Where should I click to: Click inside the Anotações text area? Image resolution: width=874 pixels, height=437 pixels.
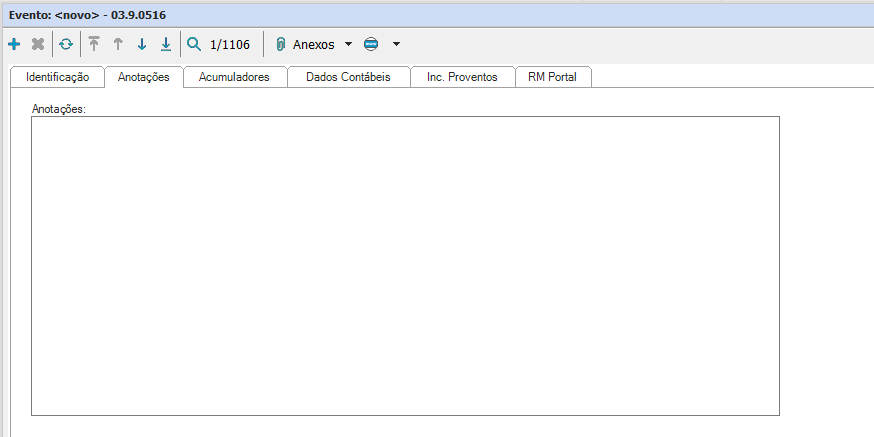(405, 265)
